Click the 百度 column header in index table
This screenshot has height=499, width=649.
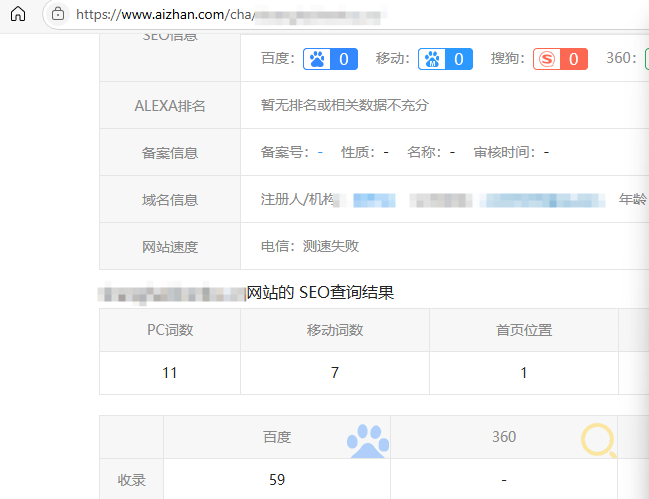277,437
